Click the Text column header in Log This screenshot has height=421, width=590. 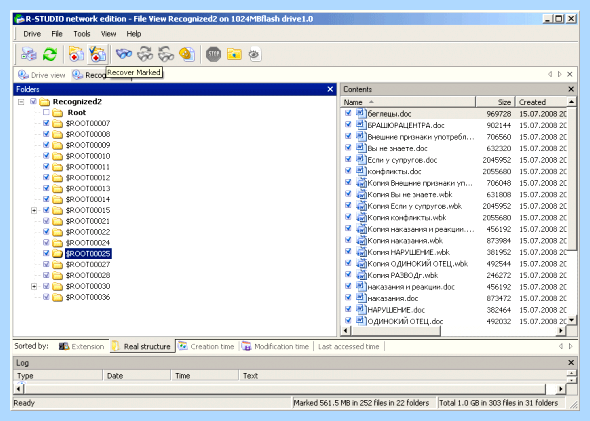(x=403, y=375)
